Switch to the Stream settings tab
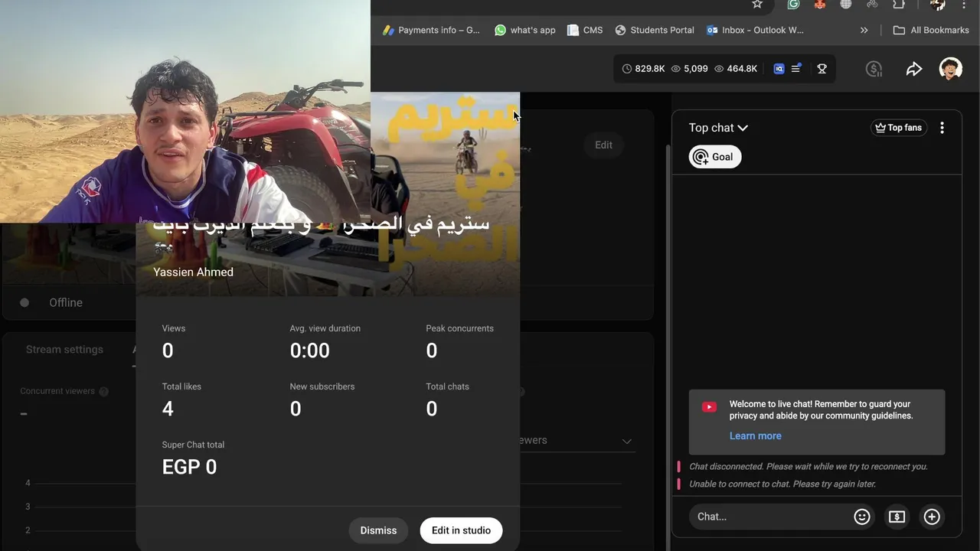The height and width of the screenshot is (551, 980). 64,349
